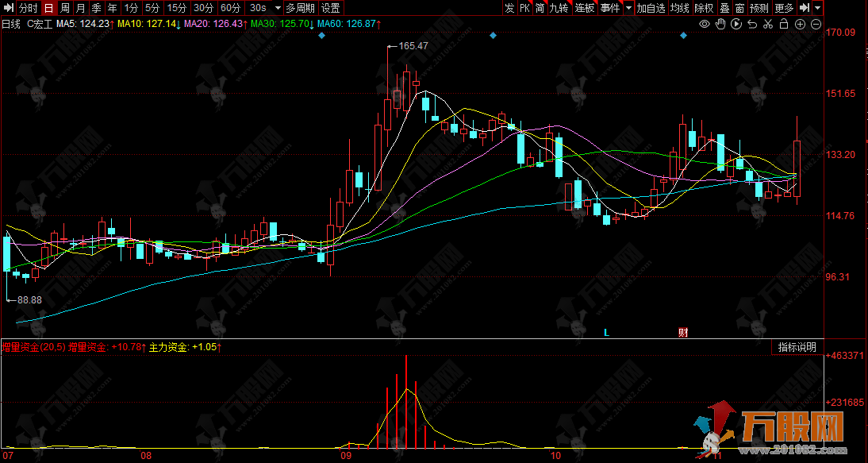Viewport: 868px width, 463px height.
Task: Click the 加自选 button
Action: click(651, 8)
